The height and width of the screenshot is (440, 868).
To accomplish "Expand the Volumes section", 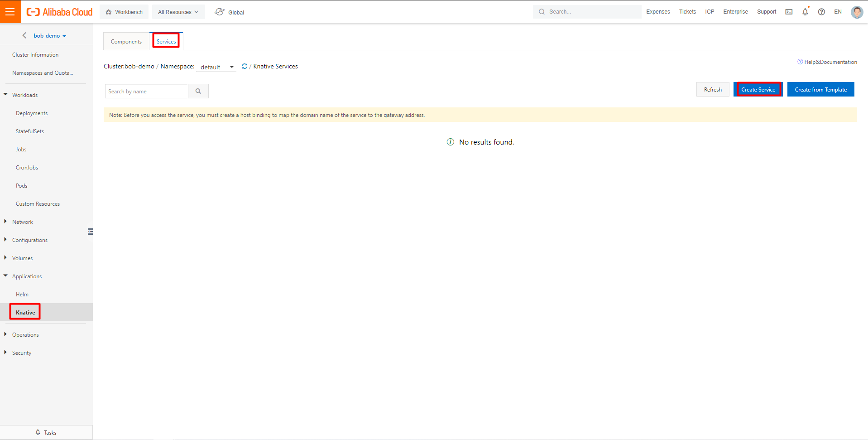I will (22, 258).
